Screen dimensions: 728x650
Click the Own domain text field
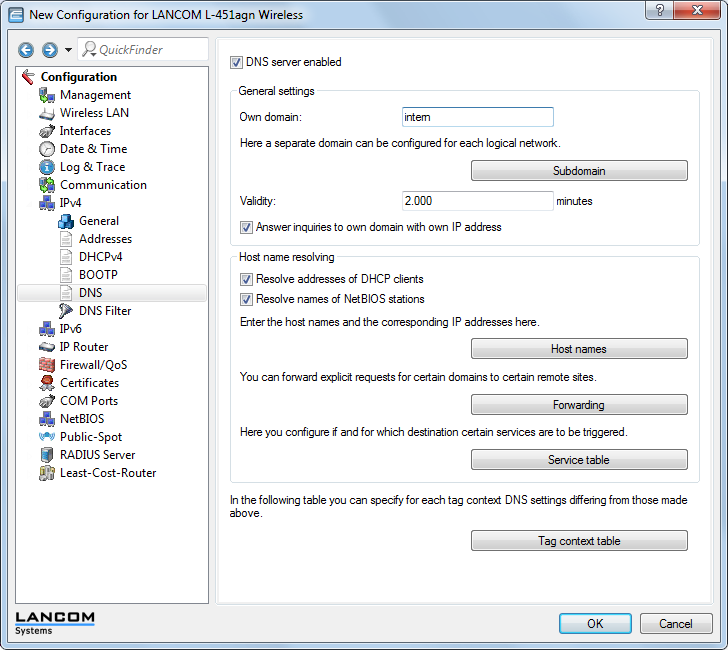click(x=477, y=117)
